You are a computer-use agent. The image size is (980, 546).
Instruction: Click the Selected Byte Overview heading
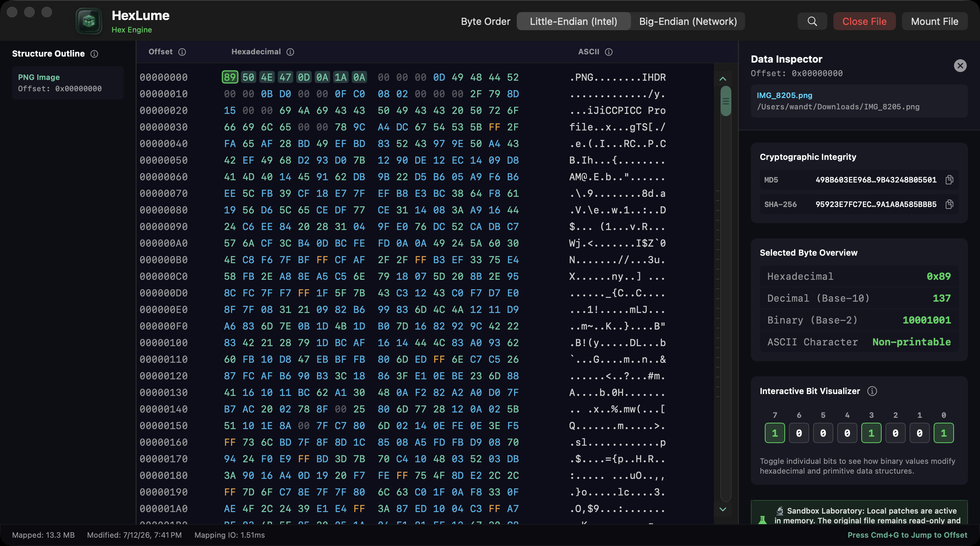click(808, 253)
